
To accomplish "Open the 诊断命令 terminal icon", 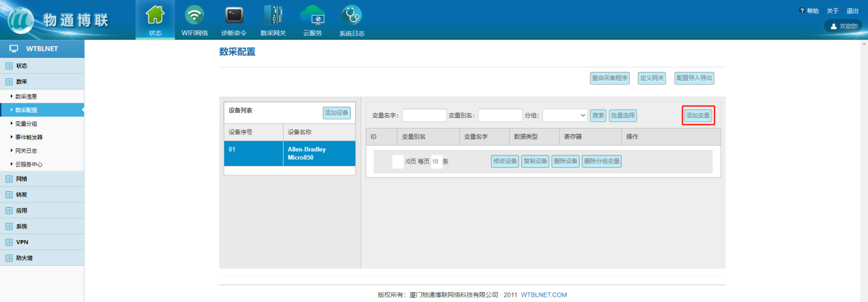I will (x=233, y=15).
